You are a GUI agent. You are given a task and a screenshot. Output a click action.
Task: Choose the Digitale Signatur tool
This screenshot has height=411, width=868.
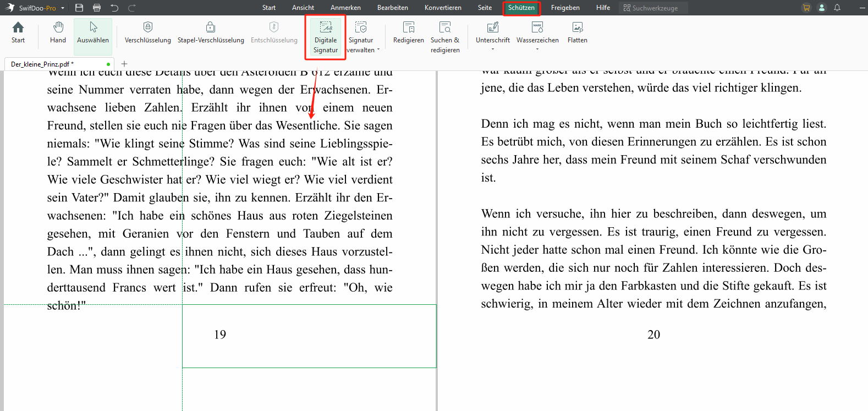326,37
